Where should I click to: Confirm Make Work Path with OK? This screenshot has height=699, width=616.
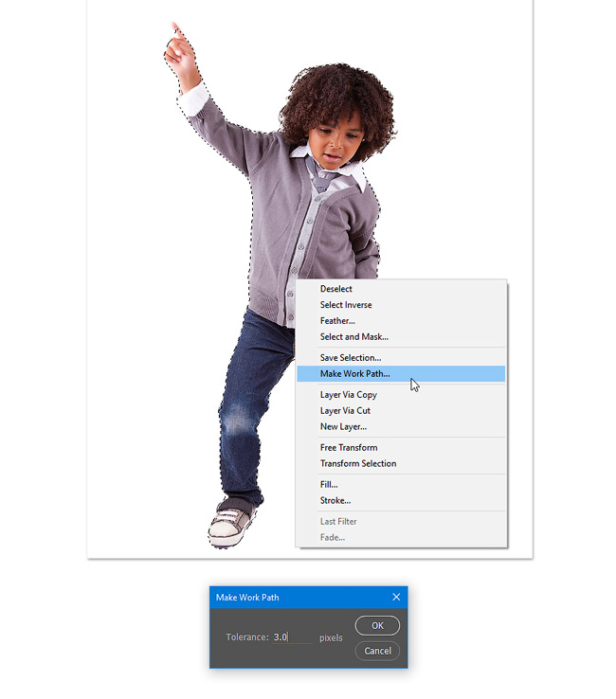(x=377, y=626)
